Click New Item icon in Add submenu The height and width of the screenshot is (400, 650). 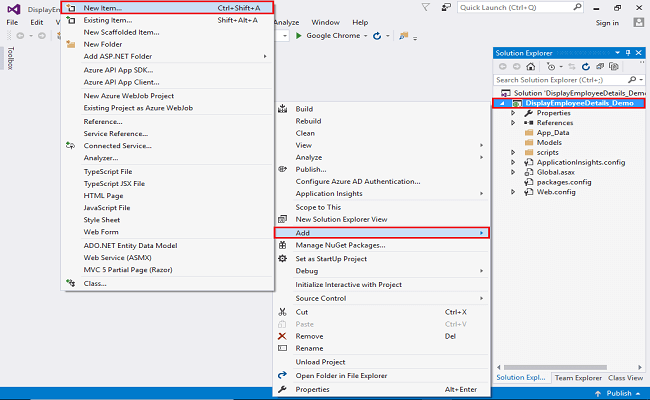click(x=71, y=8)
